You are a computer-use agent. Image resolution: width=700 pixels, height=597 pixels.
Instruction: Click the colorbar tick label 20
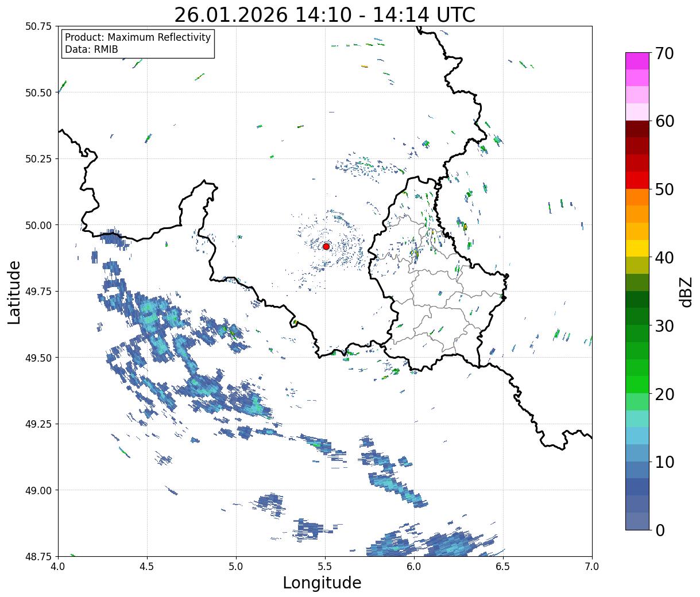pos(665,394)
